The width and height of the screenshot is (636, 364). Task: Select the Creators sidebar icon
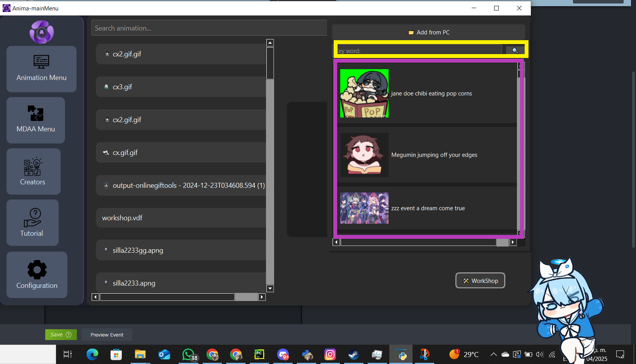pos(32,167)
